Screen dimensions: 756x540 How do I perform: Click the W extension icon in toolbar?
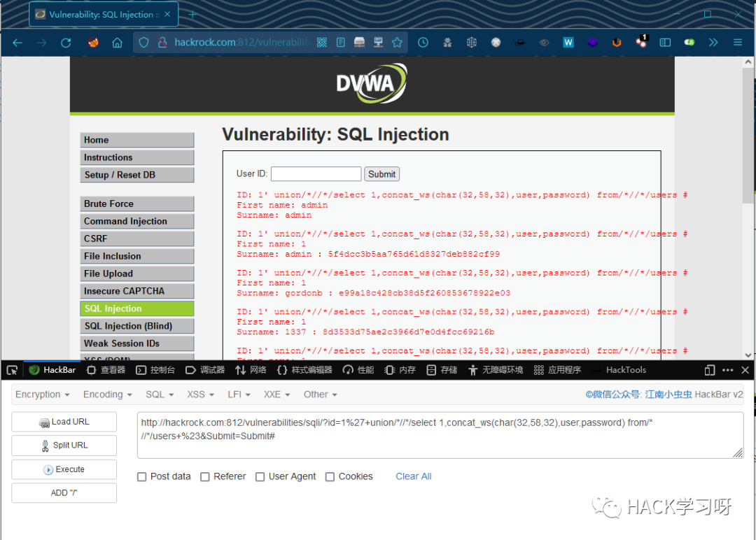(x=568, y=43)
